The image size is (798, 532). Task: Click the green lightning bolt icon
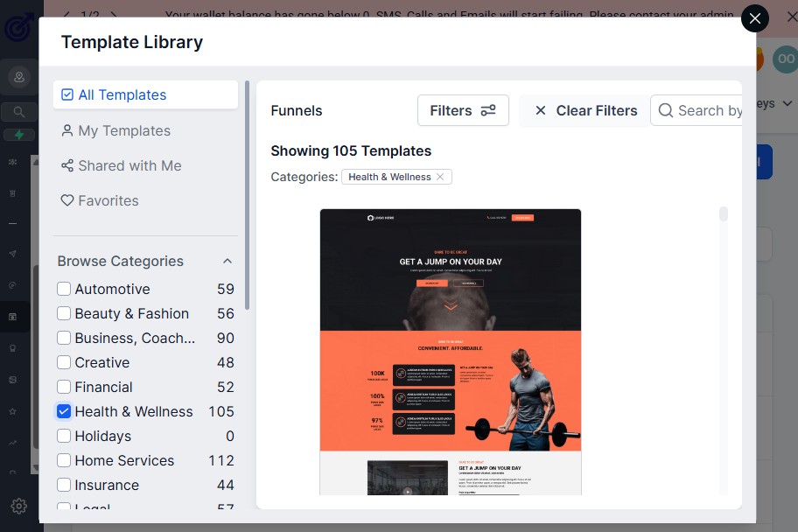pos(19,135)
